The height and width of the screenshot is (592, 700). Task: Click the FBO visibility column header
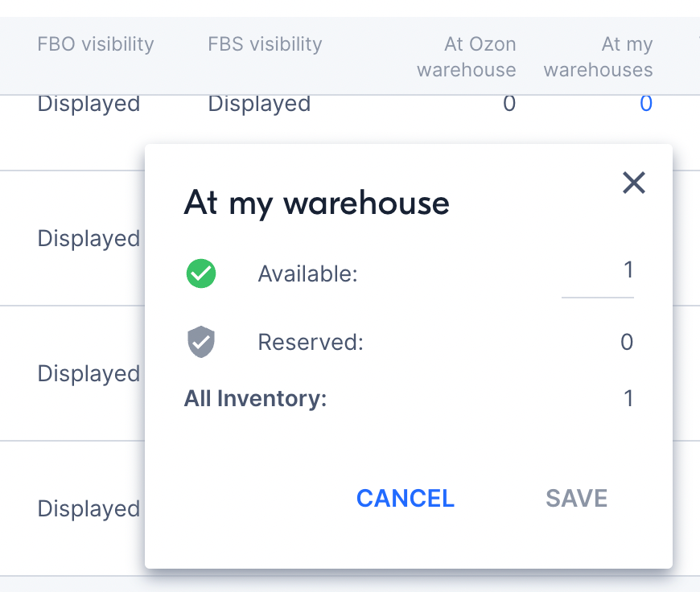pos(95,44)
